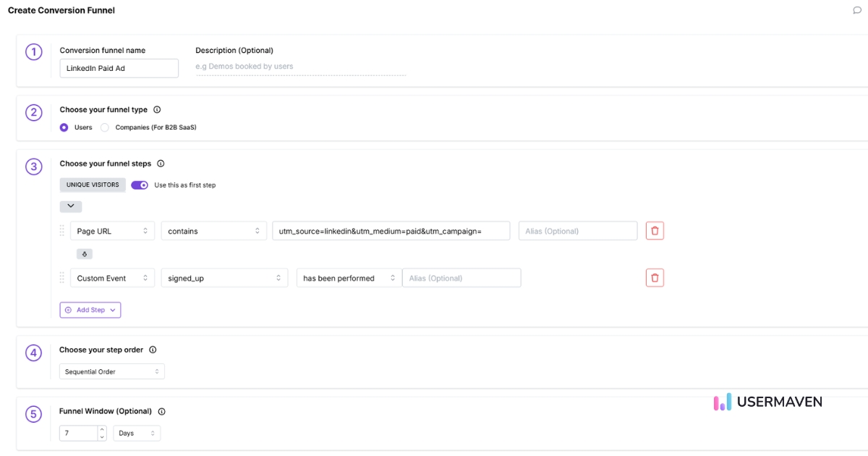
Task: Collapse the chevron below Unique Visitors
Action: 71,206
